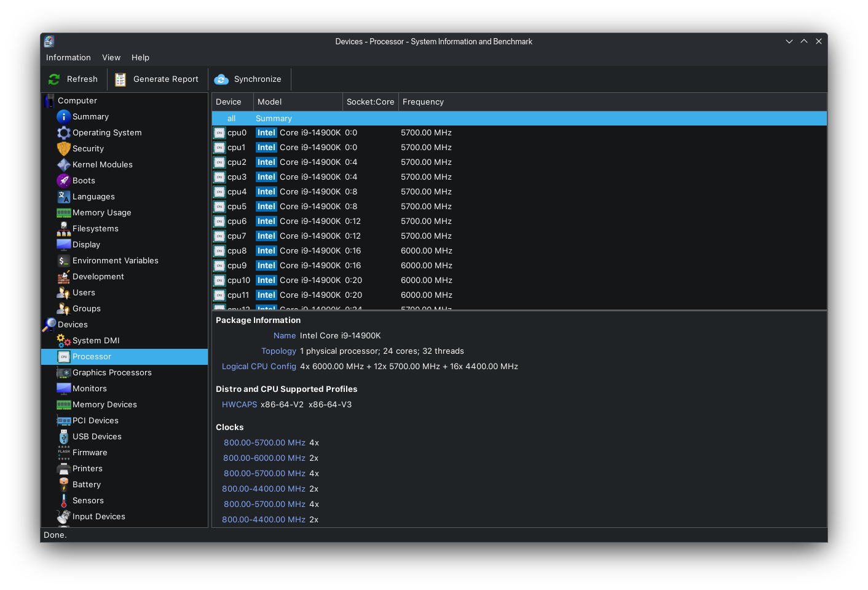Select the Graphics Processors card icon

click(x=63, y=373)
